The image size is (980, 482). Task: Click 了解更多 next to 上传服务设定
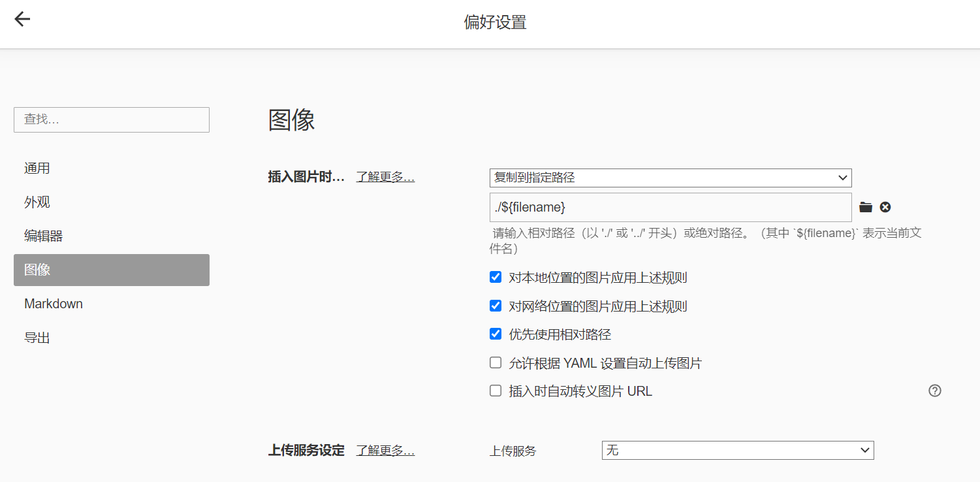point(385,450)
